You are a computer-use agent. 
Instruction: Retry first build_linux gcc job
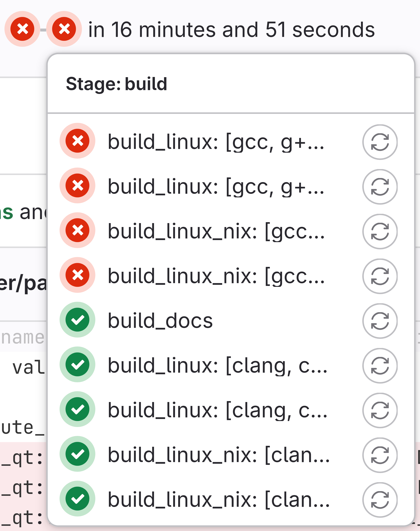380,142
